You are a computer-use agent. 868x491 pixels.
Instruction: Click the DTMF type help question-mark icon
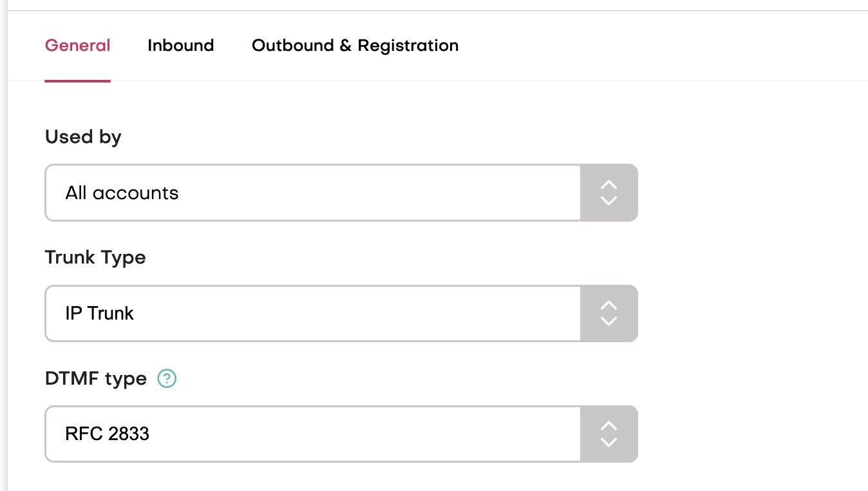point(167,378)
